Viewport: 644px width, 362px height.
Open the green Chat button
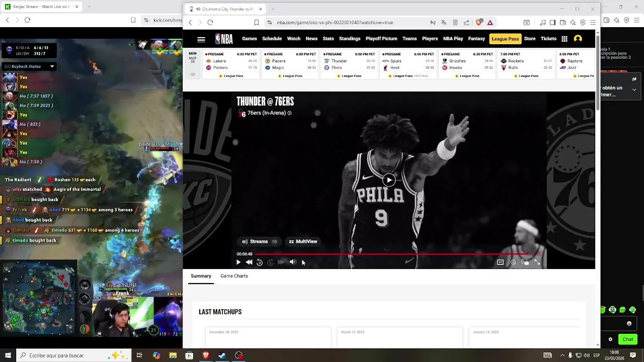tap(627, 339)
